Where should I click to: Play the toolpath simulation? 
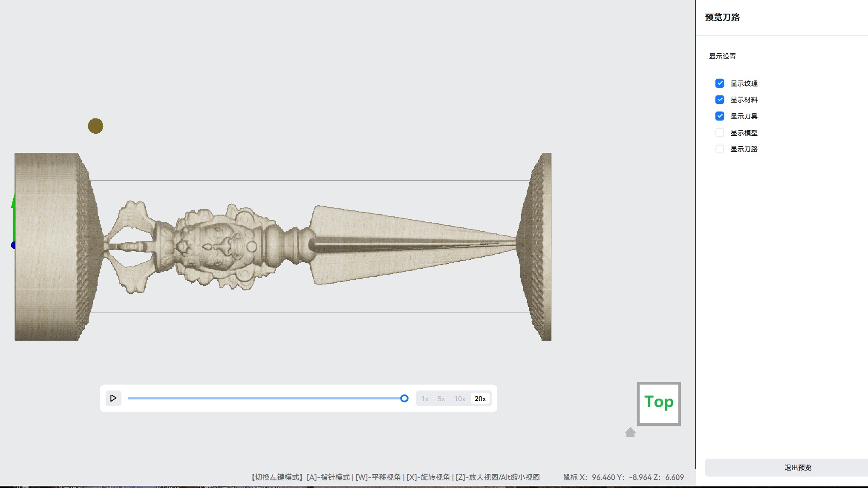click(x=113, y=398)
